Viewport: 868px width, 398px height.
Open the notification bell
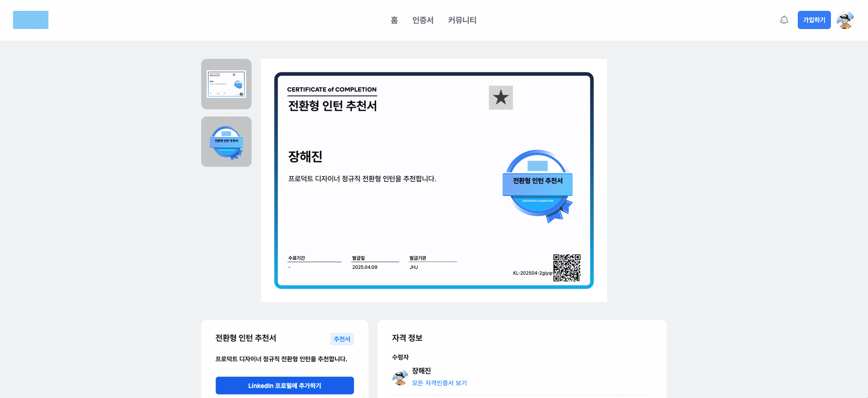pos(784,20)
